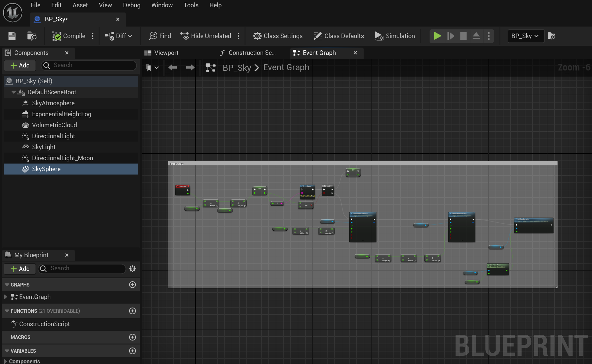This screenshot has height=364, width=592.
Task: Click the graph back navigation arrow
Action: tap(173, 67)
